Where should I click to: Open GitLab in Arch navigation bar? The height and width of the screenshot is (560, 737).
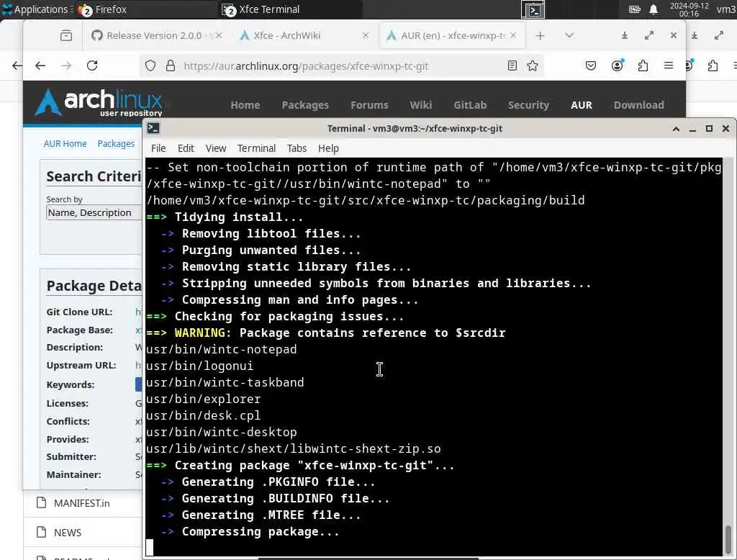470,105
